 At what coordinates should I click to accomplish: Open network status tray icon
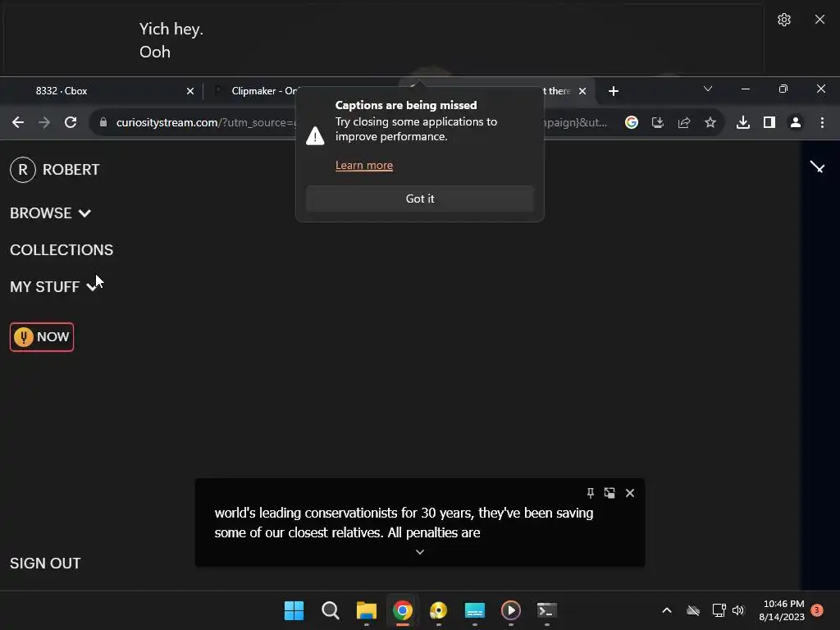[719, 610]
